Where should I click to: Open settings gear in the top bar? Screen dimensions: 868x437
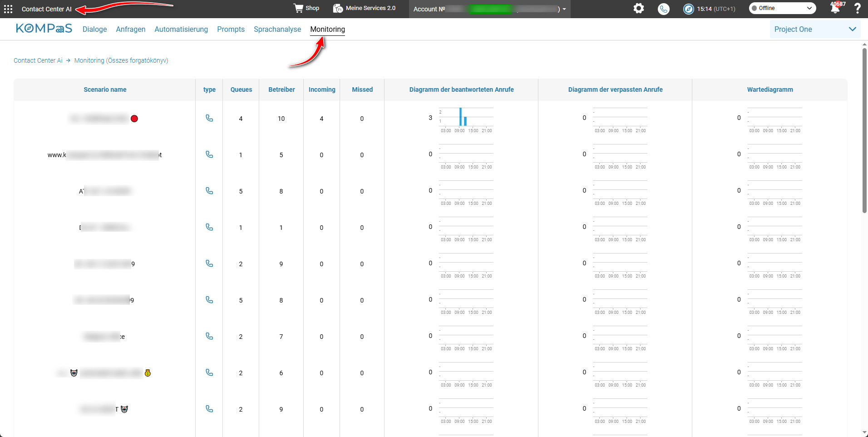[639, 8]
